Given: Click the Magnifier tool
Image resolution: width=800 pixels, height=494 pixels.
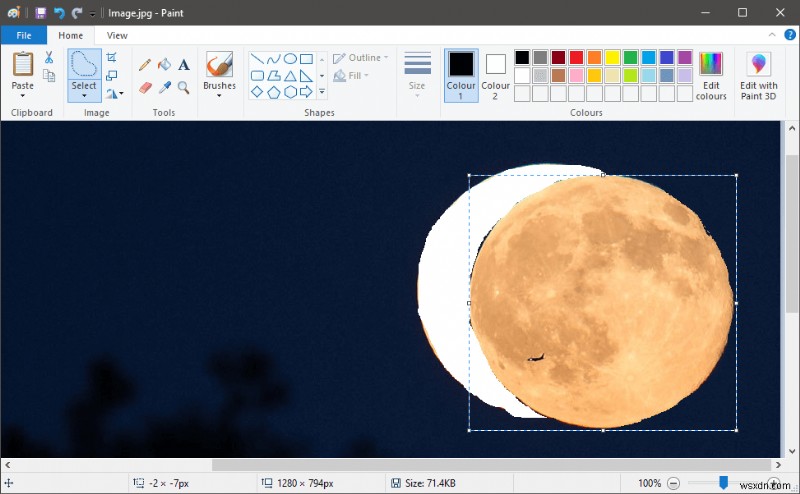Looking at the screenshot, I should click(184, 88).
